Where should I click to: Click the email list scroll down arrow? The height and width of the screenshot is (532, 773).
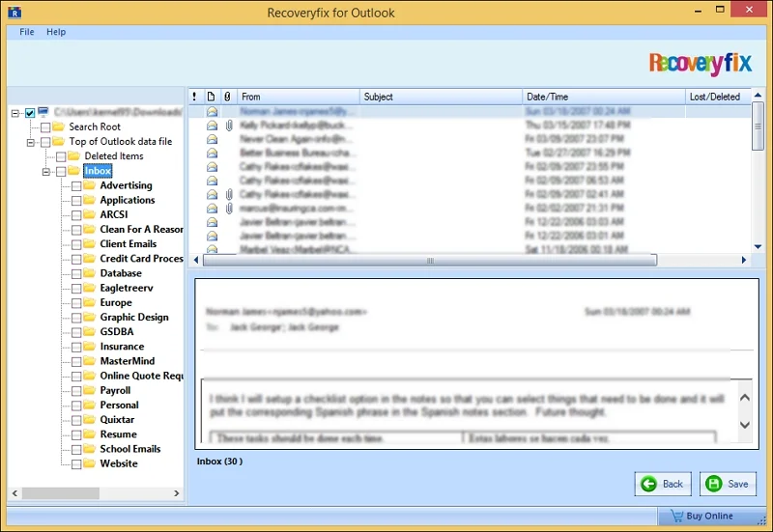(758, 246)
